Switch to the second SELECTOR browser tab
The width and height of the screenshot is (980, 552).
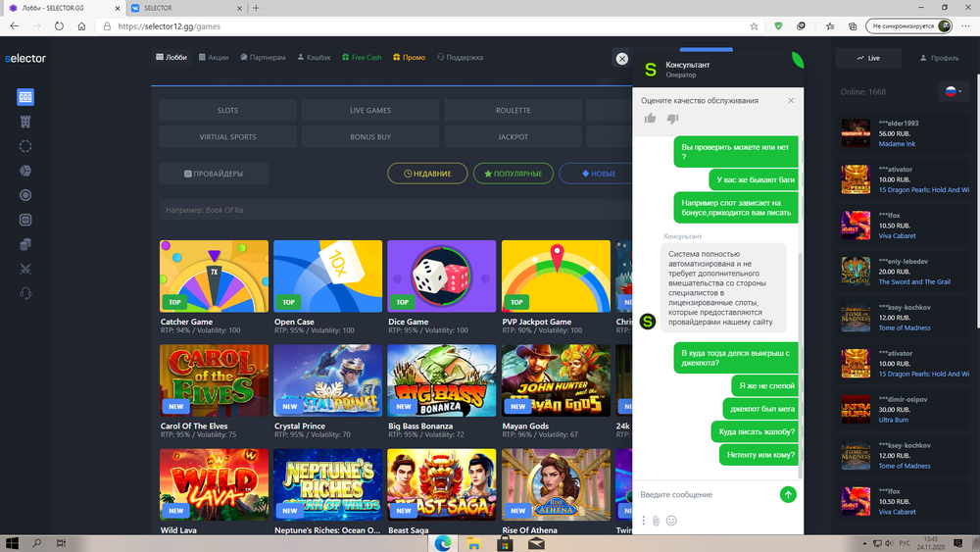click(186, 8)
